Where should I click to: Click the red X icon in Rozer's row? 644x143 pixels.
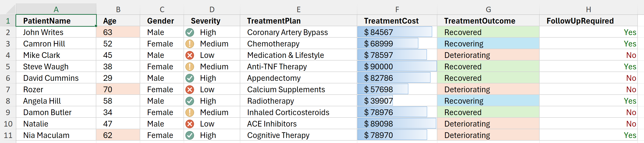pos(190,90)
